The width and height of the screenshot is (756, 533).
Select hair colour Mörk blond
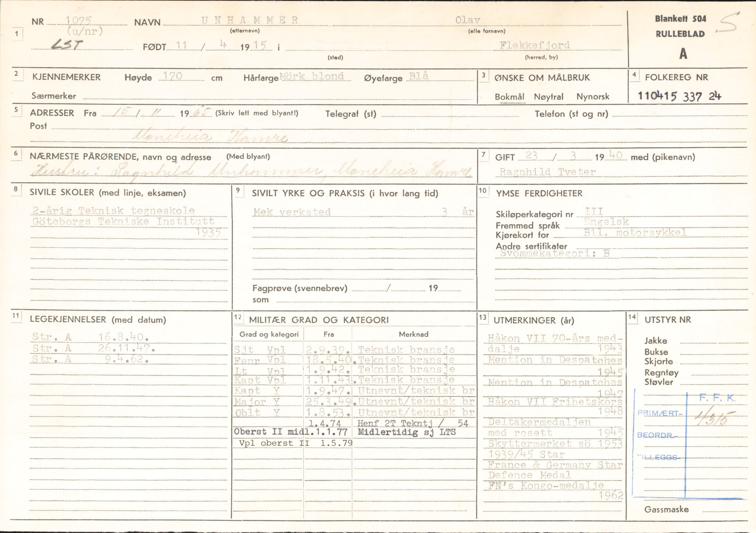coord(312,76)
